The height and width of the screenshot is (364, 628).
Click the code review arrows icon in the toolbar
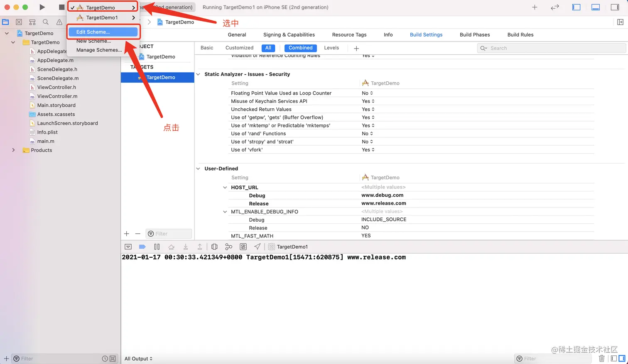[x=555, y=7]
